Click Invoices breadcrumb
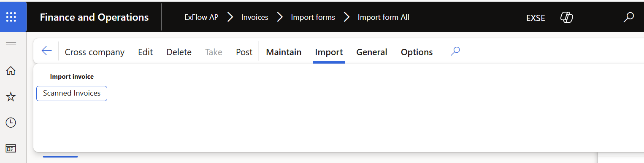Viewport: 644px width, 163px height. (254, 17)
